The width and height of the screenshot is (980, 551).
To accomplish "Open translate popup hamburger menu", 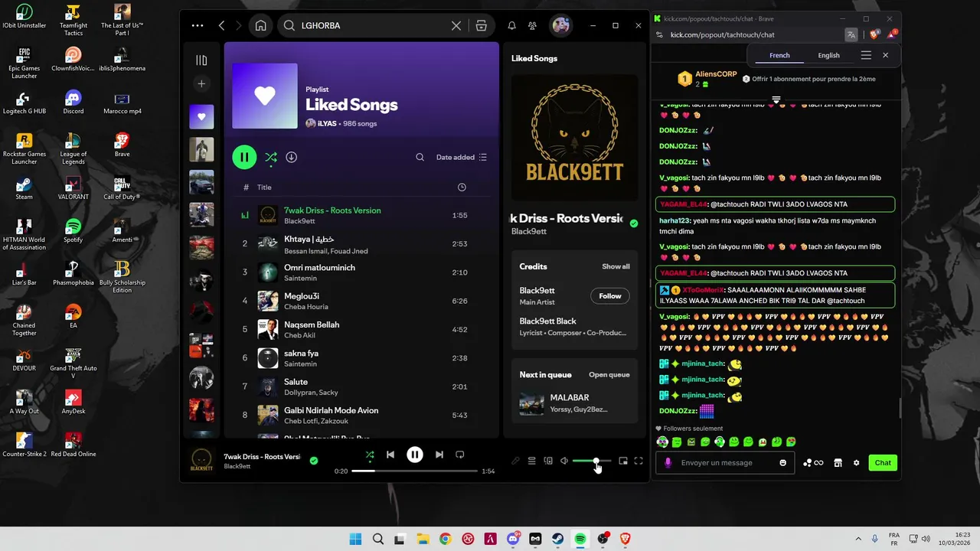I will click(866, 55).
